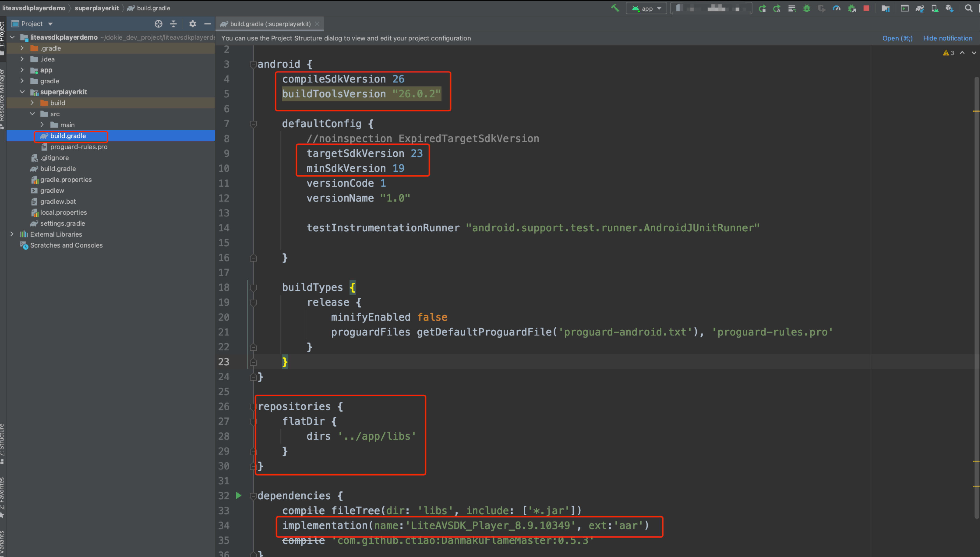The height and width of the screenshot is (557, 980).
Task: Click the Make Project hammer icon
Action: [614, 8]
